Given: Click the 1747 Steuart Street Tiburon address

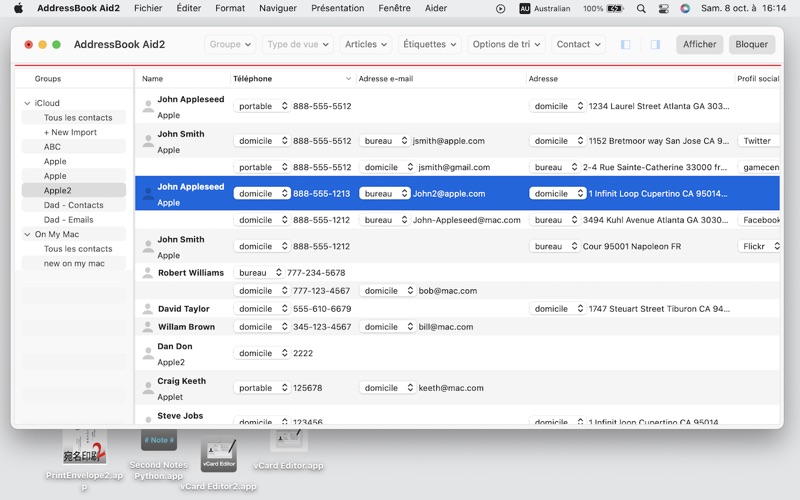Looking at the screenshot, I should pos(659,309).
